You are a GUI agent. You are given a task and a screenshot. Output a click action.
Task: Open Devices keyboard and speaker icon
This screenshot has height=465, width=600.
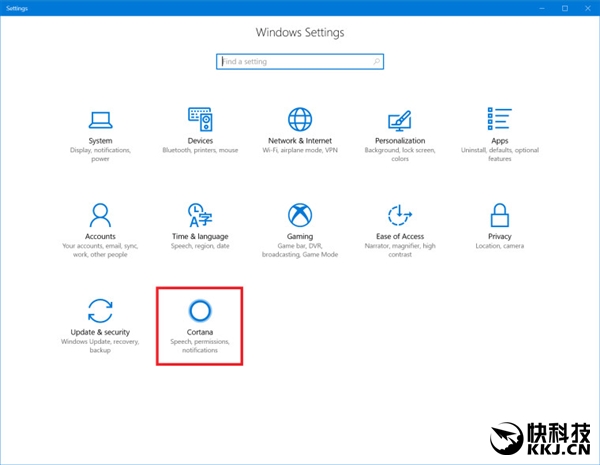point(200,119)
